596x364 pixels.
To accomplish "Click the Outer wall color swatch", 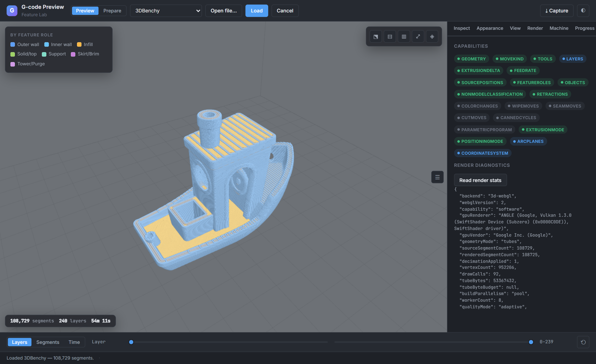I will pyautogui.click(x=12, y=44).
